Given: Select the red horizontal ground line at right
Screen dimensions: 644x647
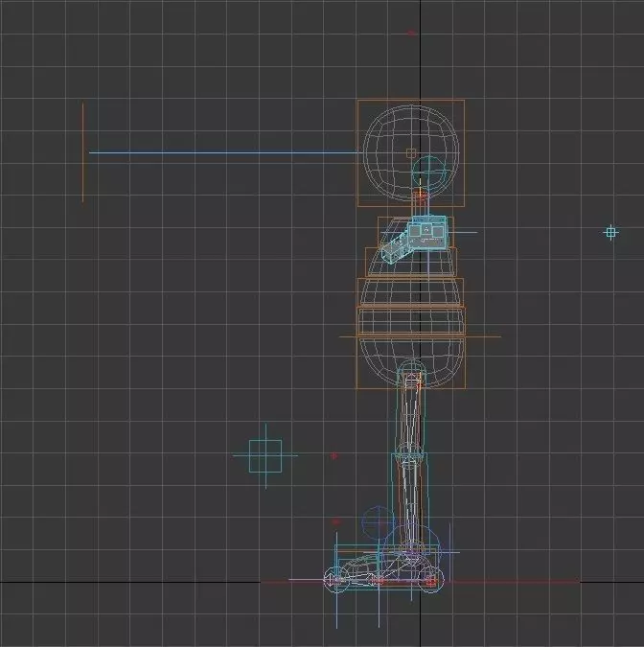Looking at the screenshot, I should (x=514, y=582).
